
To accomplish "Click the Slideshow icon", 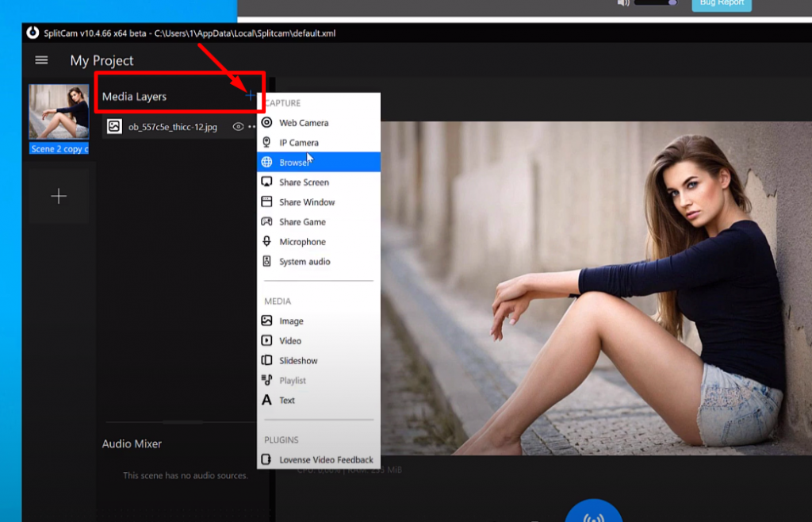I will (x=266, y=360).
